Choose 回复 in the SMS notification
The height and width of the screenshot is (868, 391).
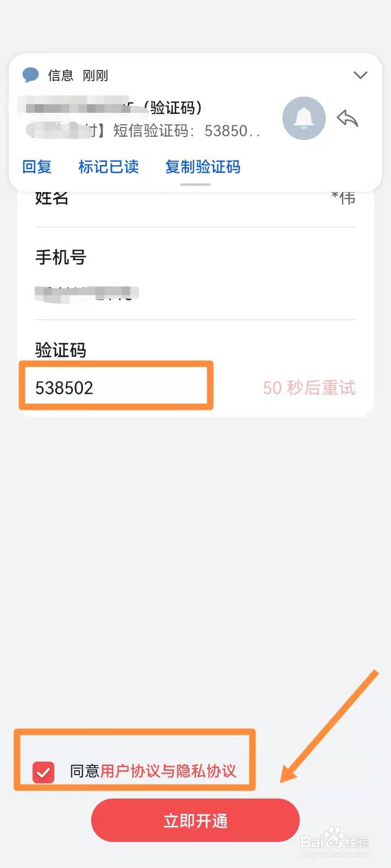coord(37,167)
